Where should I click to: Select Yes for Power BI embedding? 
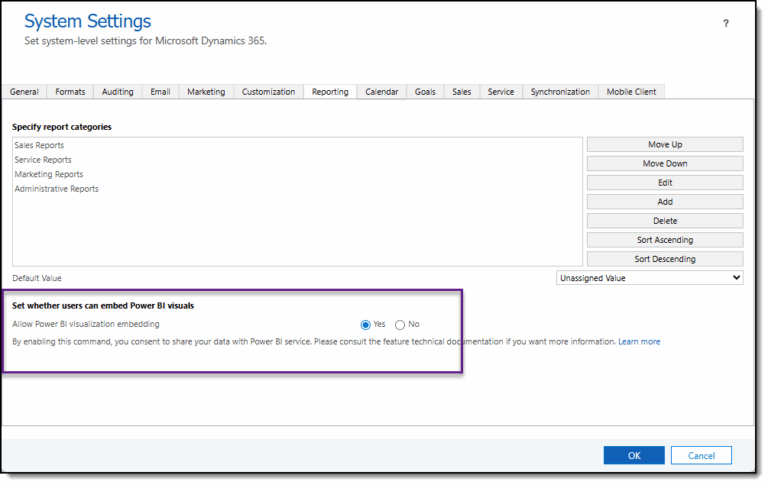coord(365,325)
